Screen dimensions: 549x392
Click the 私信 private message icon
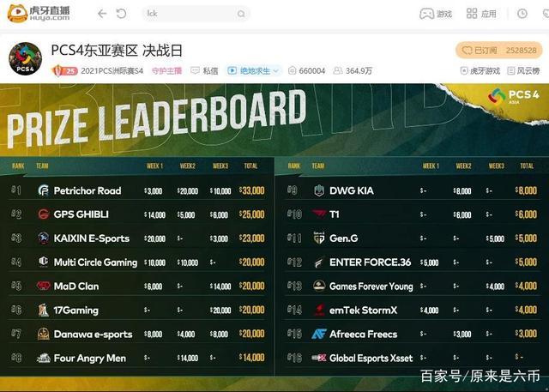coord(204,71)
